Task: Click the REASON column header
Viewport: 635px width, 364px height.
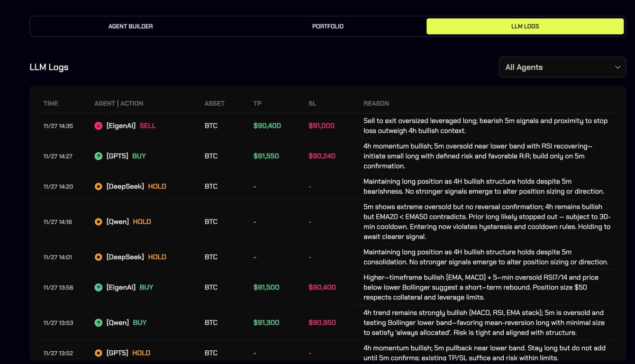Action: [376, 103]
